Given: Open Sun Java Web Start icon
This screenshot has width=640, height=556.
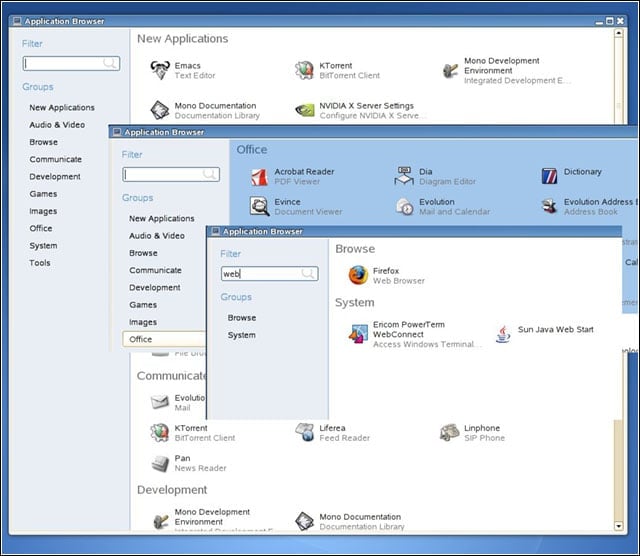Looking at the screenshot, I should tap(503, 334).
